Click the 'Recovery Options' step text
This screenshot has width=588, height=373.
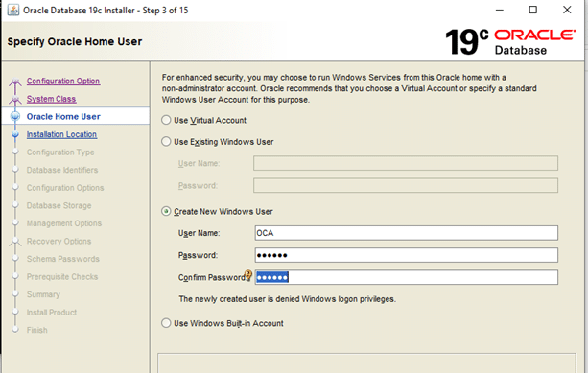[59, 241]
